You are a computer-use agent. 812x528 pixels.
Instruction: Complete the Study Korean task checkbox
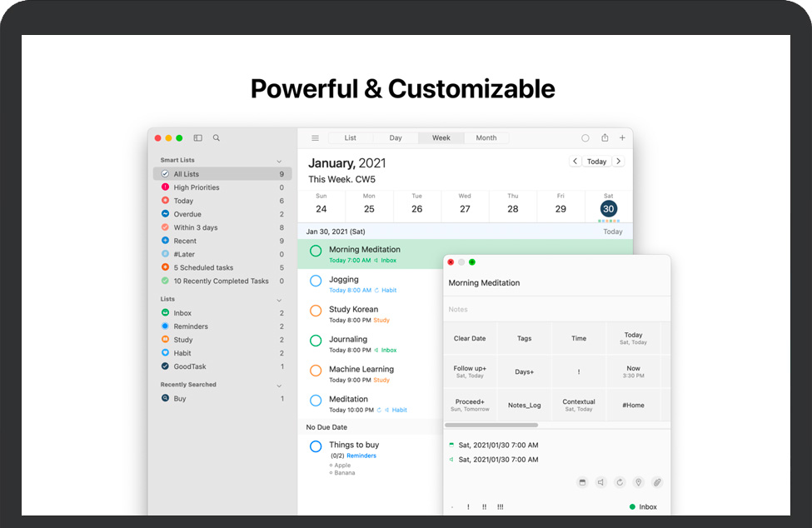click(316, 311)
